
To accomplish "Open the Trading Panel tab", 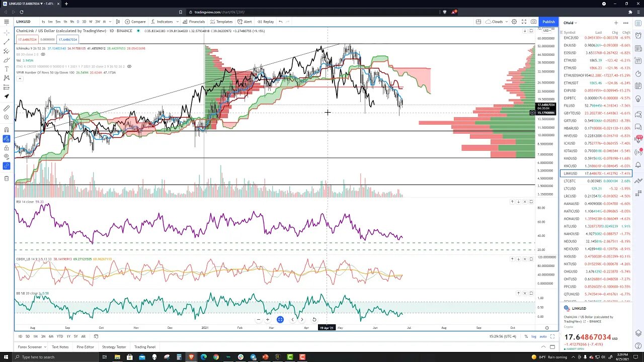I will pyautogui.click(x=145, y=347).
